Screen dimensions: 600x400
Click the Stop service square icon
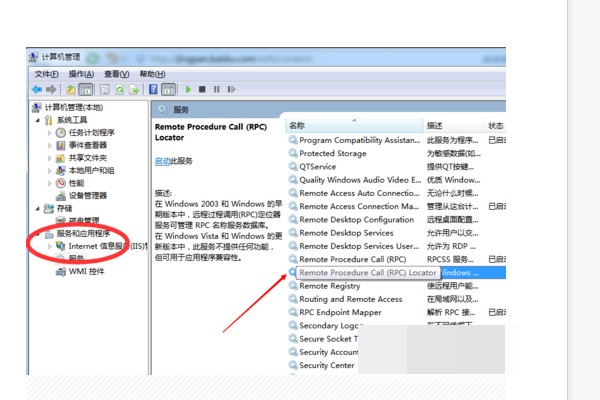point(203,89)
